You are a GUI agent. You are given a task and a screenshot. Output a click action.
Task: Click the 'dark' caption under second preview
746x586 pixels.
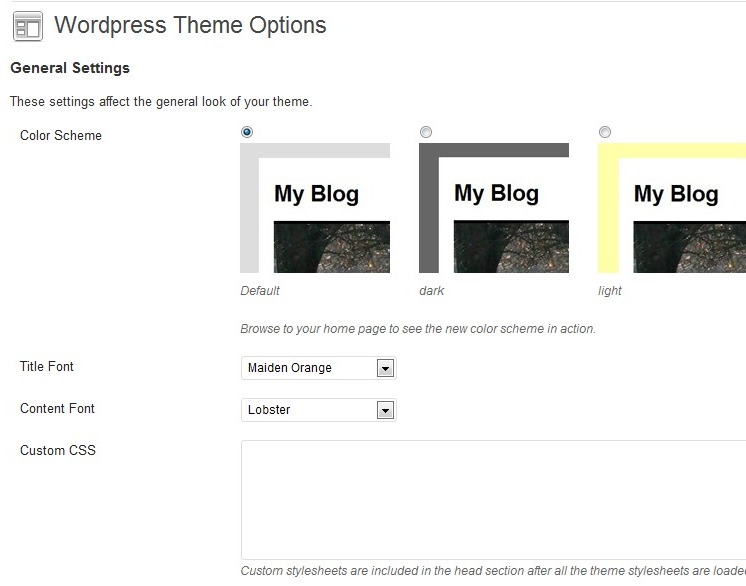pyautogui.click(x=432, y=291)
